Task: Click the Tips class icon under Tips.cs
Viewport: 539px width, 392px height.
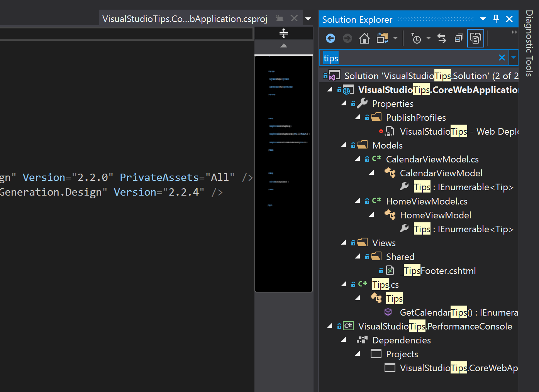Action: pos(376,298)
